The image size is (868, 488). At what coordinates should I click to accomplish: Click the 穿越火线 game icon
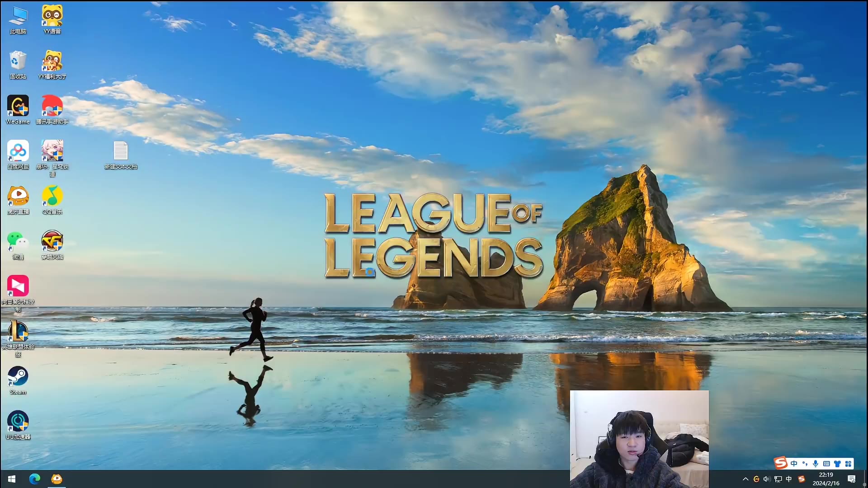52,241
